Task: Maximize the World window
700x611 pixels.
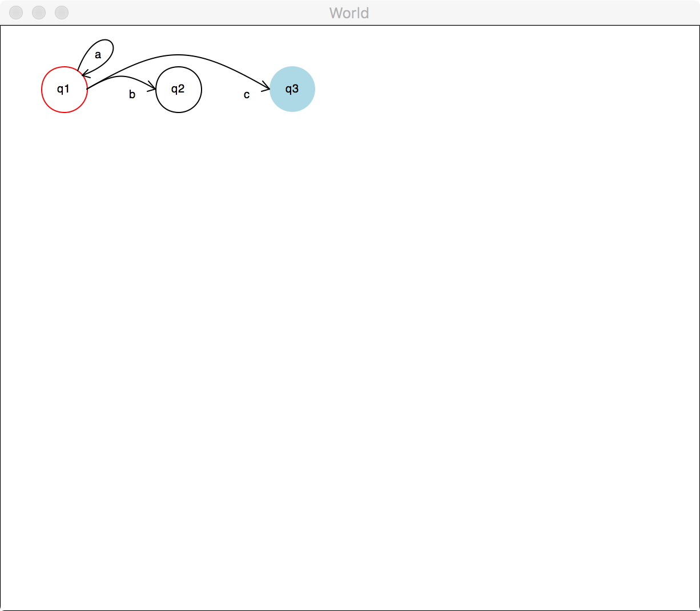Action: (x=62, y=13)
